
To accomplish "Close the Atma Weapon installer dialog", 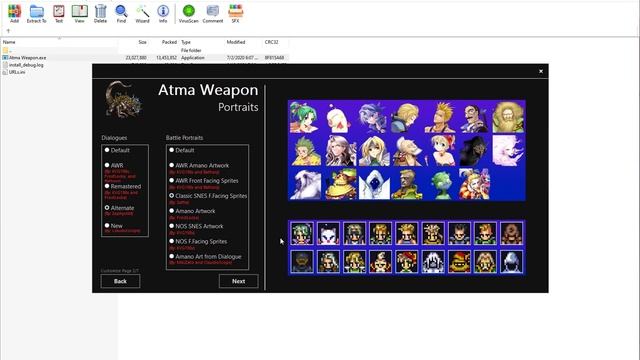I will point(541,71).
